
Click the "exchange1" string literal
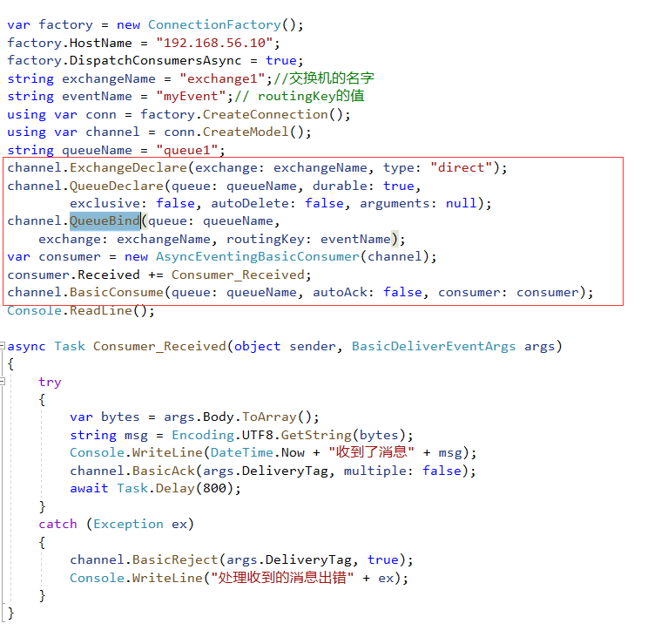[x=222, y=78]
